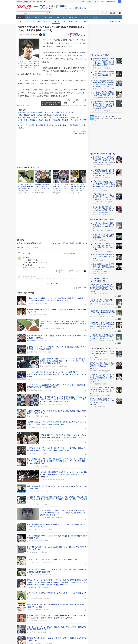Open main article photo of Yanagita
The height and width of the screenshot is (644, 138).
tap(29, 49)
